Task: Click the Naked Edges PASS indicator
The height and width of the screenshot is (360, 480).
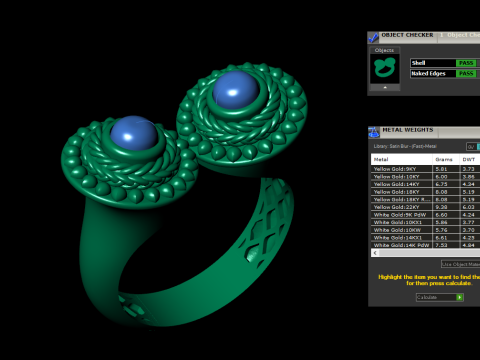Action: pos(466,73)
